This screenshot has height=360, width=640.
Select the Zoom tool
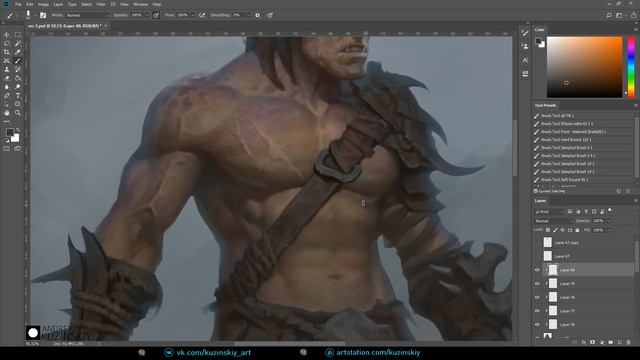click(18, 113)
